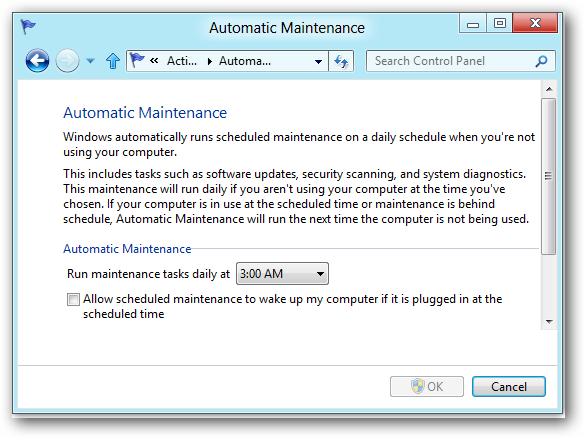Click the scrollbar down arrow

pos(549,322)
